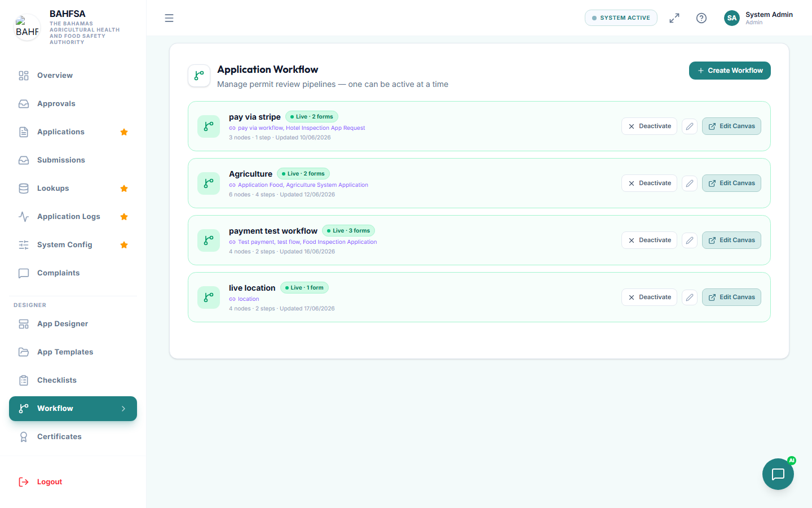Deactivate the payment test workflow
The height and width of the screenshot is (508, 812).
(649, 240)
